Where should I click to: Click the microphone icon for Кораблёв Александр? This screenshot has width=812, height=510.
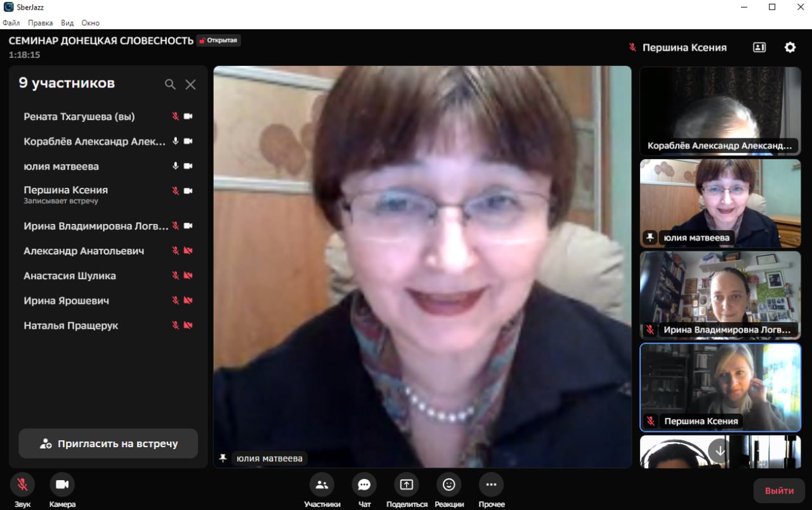coord(176,141)
